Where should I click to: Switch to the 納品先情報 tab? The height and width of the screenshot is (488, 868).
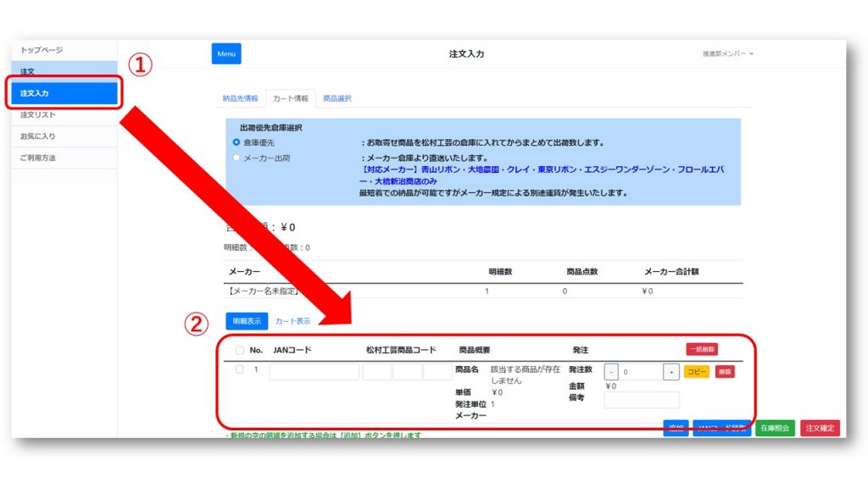(x=240, y=98)
